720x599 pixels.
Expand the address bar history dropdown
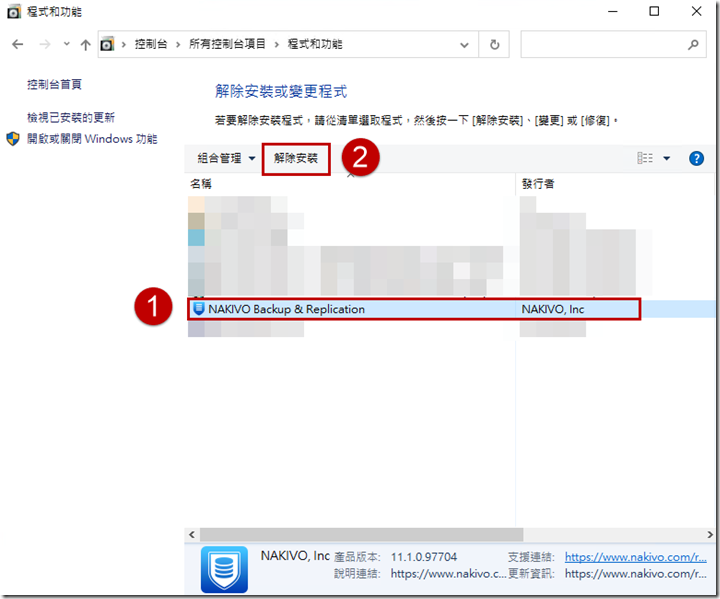click(x=464, y=45)
